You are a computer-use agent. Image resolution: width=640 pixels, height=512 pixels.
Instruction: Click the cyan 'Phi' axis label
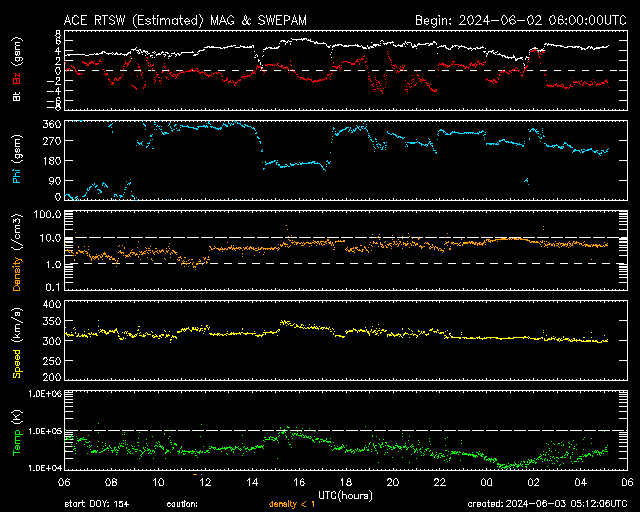(17, 176)
